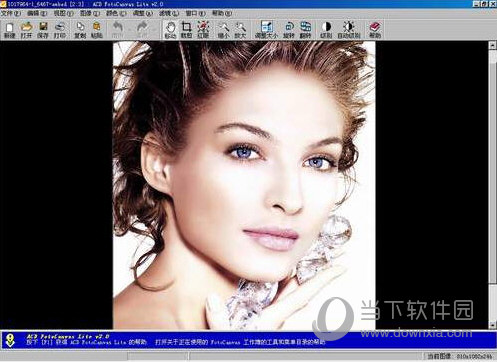This screenshot has width=497, height=362.
Task: Click the yellow help tip icon in the blue banner
Action: point(10,340)
